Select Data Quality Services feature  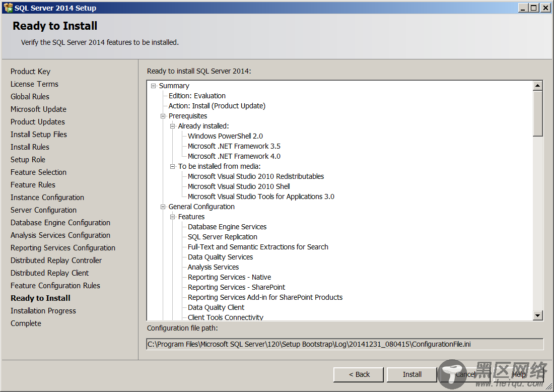tap(220, 257)
